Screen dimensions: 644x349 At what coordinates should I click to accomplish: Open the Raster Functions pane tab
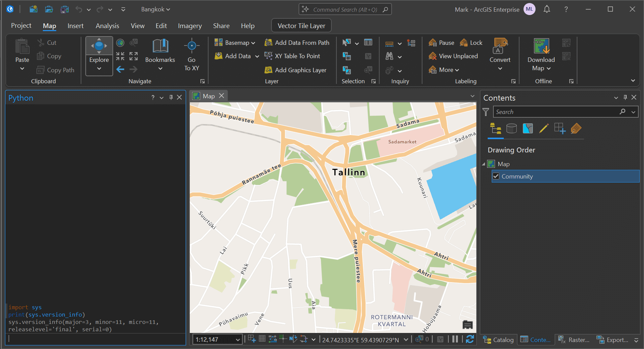(574, 340)
